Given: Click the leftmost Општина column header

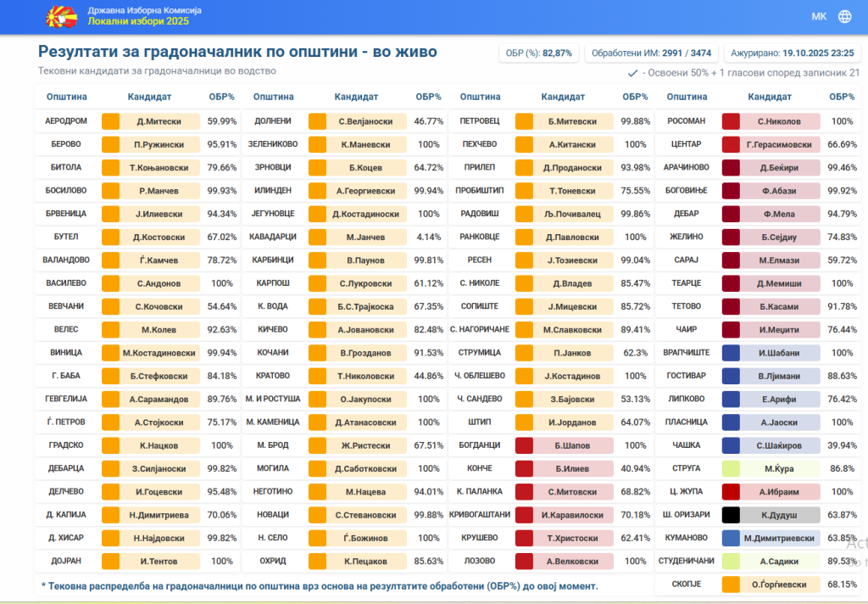Looking at the screenshot, I should pos(67,97).
